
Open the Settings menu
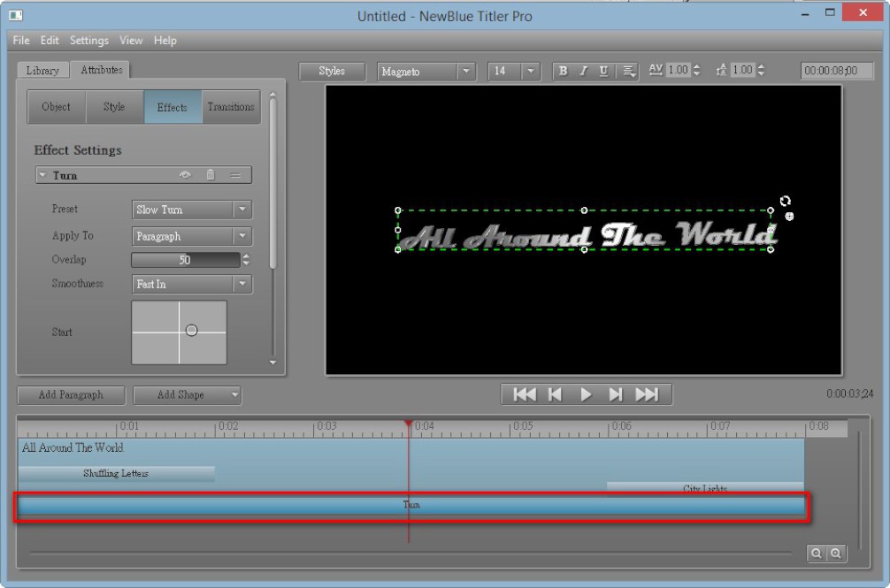[89, 41]
